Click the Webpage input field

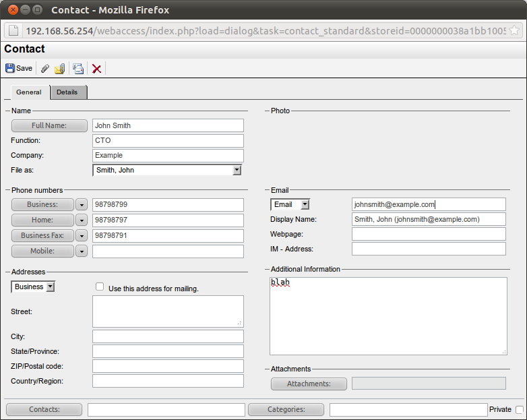coord(429,234)
